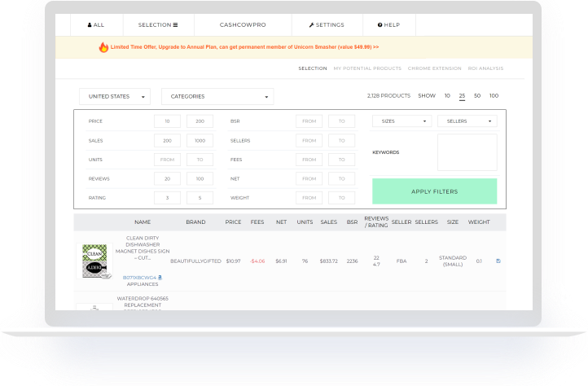Image resolution: width=588 pixels, height=386 pixels.
Task: Sort table by BSR column header
Action: click(352, 222)
